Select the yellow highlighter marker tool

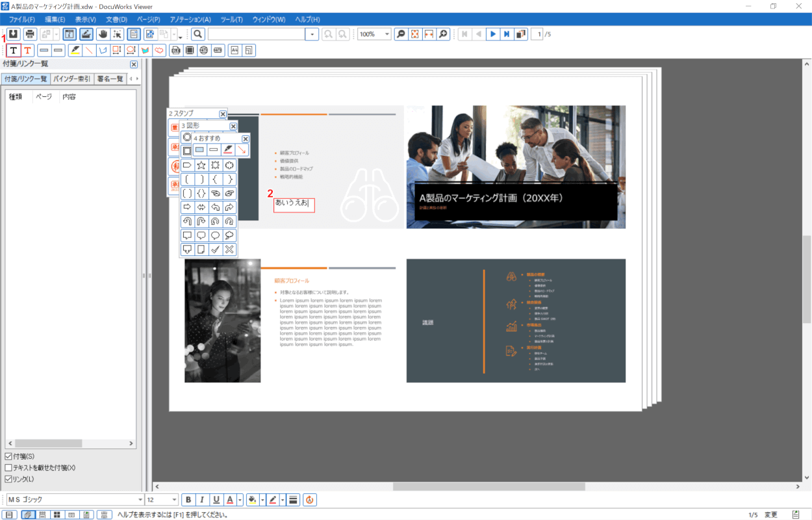point(75,50)
